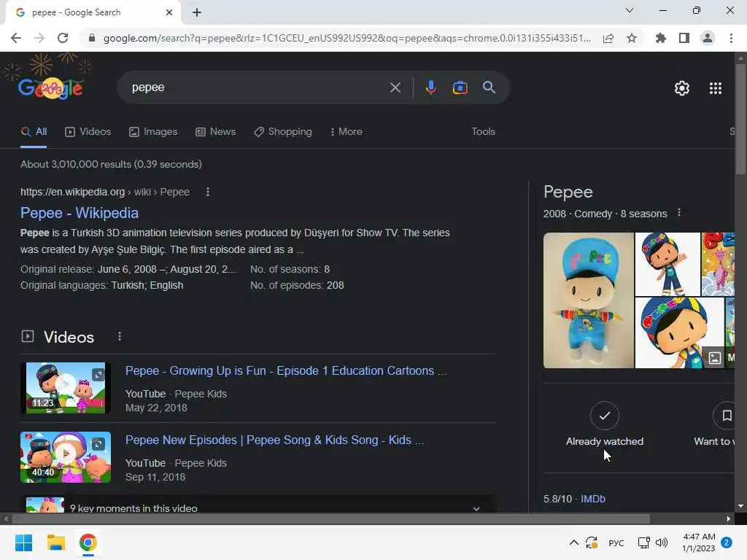This screenshot has width=747, height=560.
Task: Open the taskbar clock and date
Action: point(698,542)
